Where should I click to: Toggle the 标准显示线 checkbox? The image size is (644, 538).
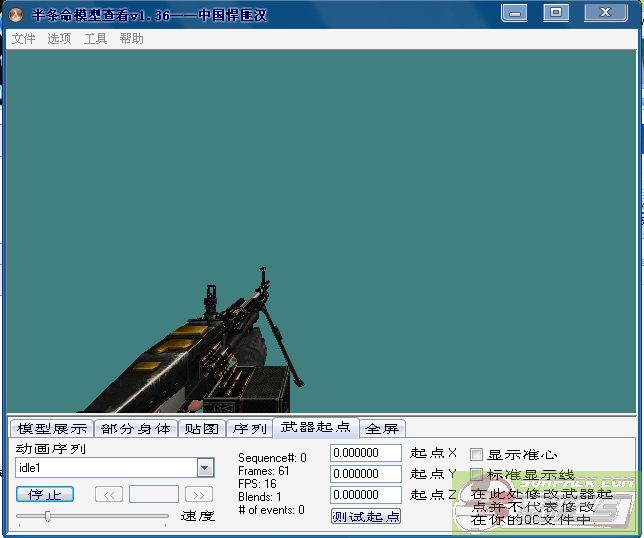coord(476,474)
